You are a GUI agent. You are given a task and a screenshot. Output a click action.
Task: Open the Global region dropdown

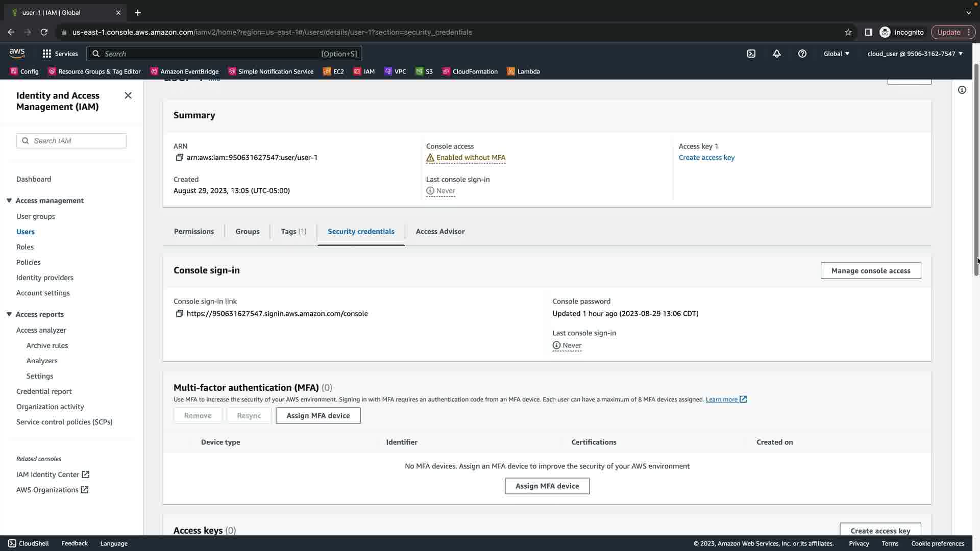click(836, 54)
